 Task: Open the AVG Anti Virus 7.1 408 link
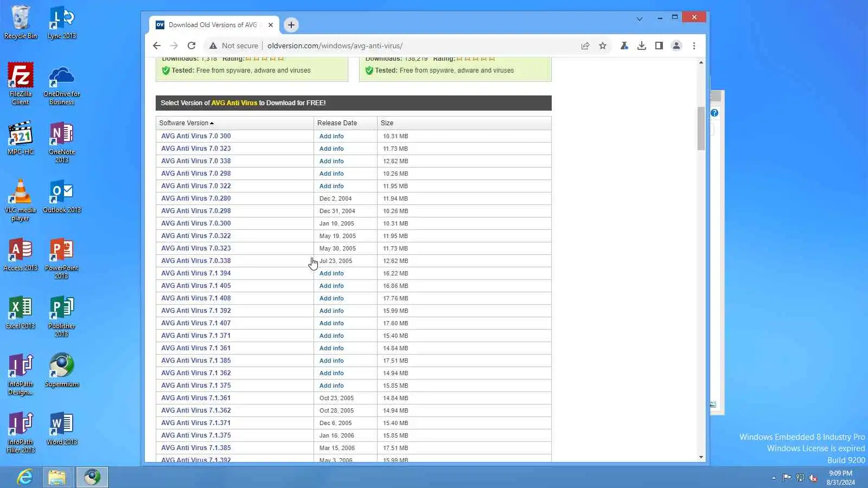click(196, 298)
